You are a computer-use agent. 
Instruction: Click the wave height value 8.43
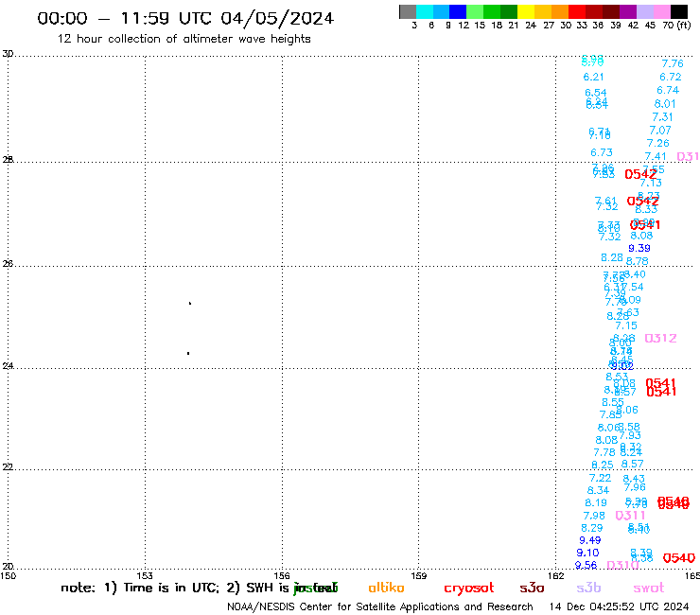pyautogui.click(x=634, y=479)
